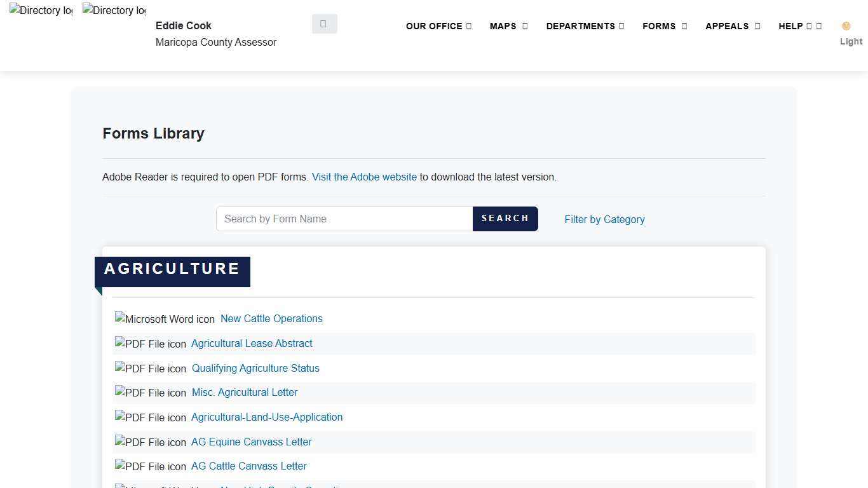Viewport: 868px width, 488px height.
Task: Click the small gray button beside Eddie Cook
Action: tap(324, 24)
